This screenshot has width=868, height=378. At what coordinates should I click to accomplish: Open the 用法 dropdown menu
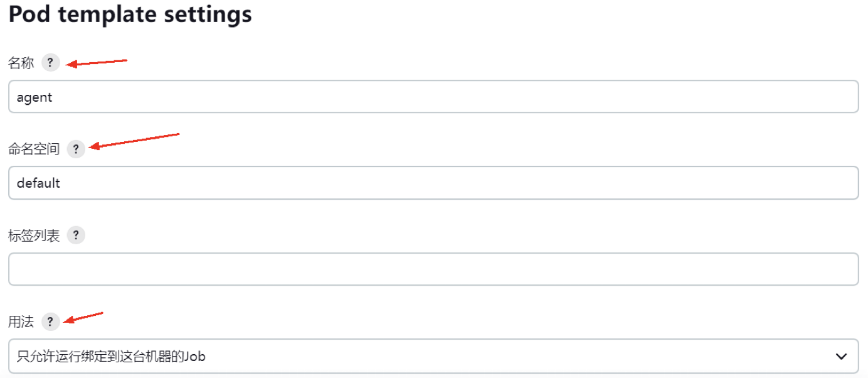click(433, 357)
